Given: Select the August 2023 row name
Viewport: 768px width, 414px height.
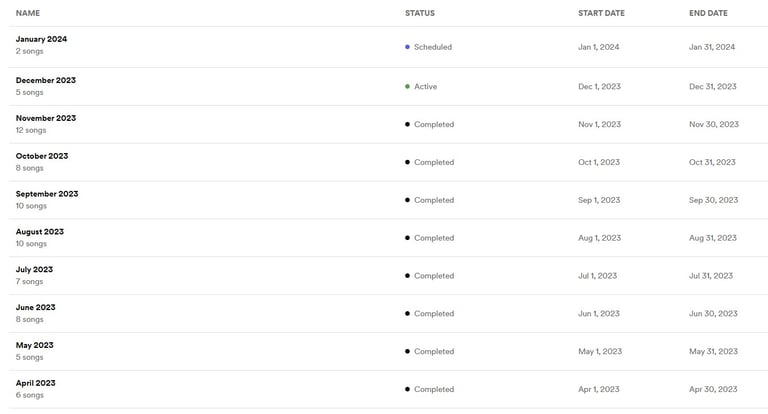Looking at the screenshot, I should pos(40,232).
